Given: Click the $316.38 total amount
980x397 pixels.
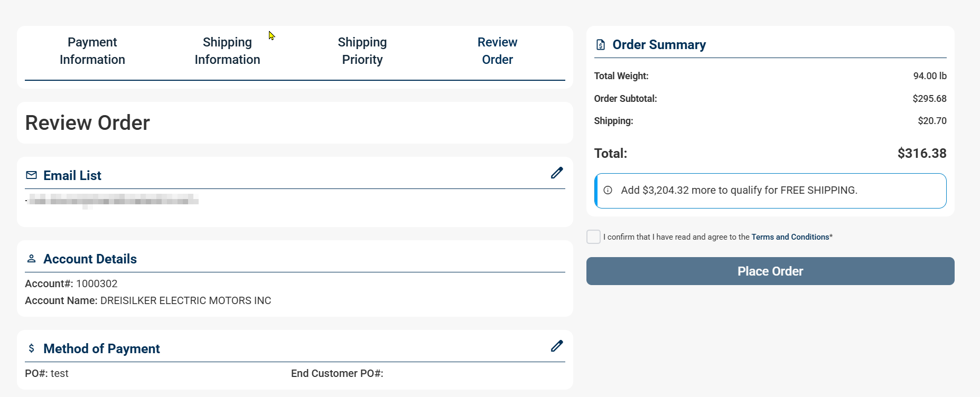Looking at the screenshot, I should click(x=921, y=154).
